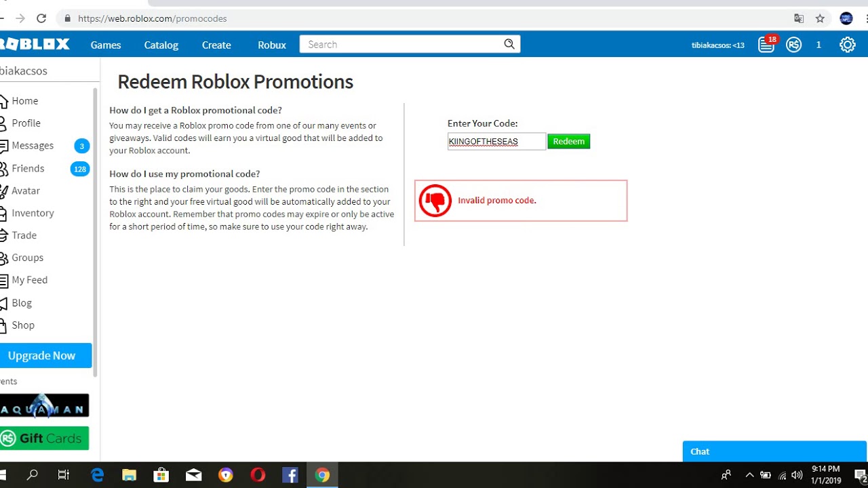Click the Robux balance number 1

(x=818, y=45)
